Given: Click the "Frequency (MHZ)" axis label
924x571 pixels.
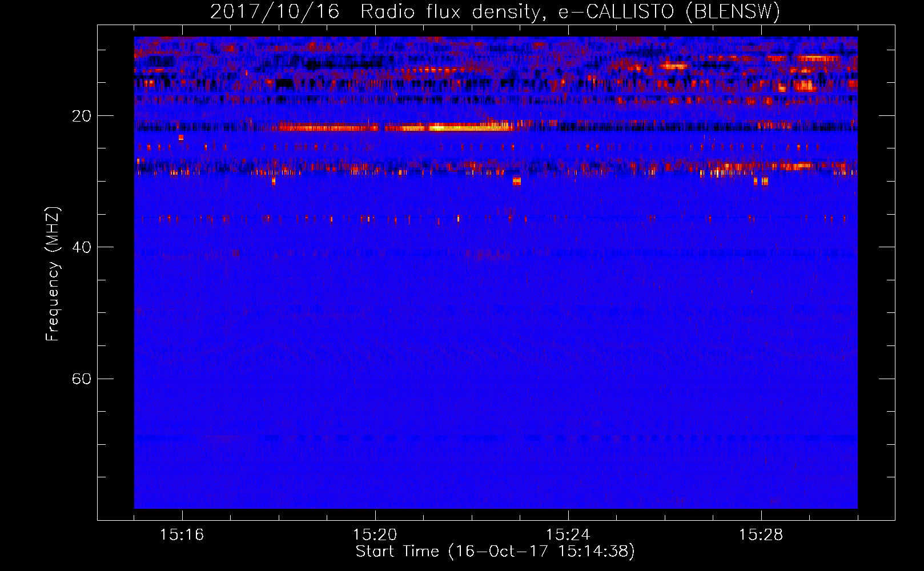Looking at the screenshot, I should (x=53, y=274).
